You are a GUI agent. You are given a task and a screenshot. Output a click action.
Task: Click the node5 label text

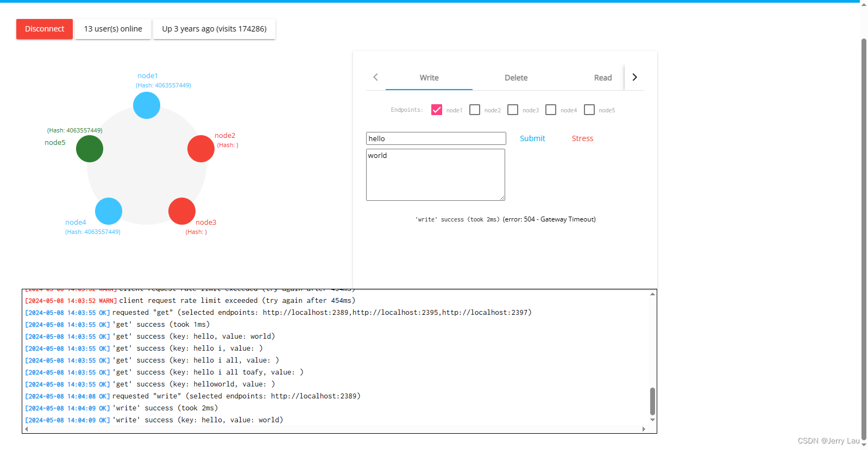click(x=55, y=142)
